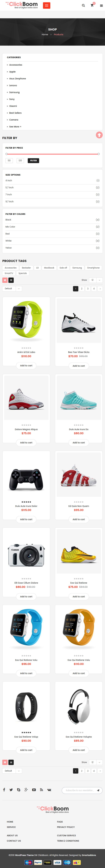This screenshot has height=868, width=105.
Task: Expand See More categories
Action: click(x=15, y=127)
